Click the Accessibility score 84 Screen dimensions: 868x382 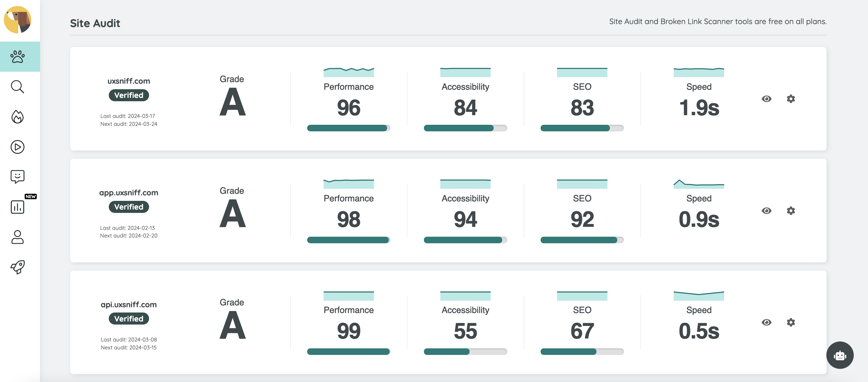click(x=465, y=108)
